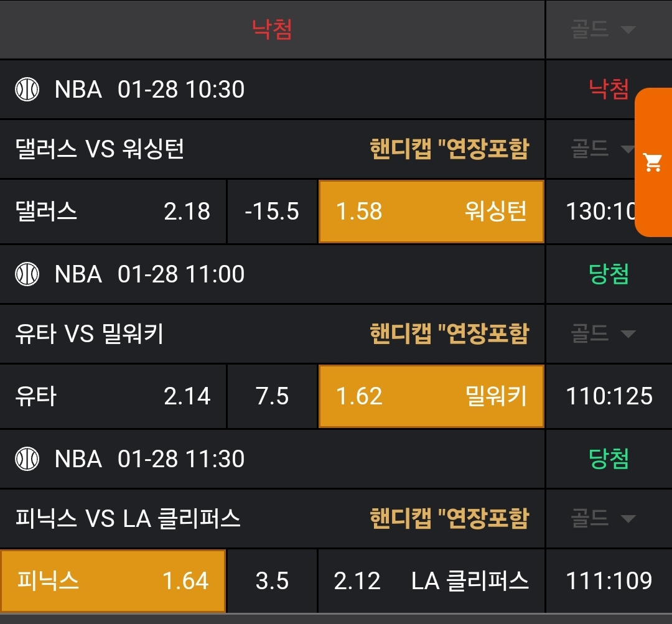Image resolution: width=672 pixels, height=624 pixels.
Task: Select highlighted 워싱턴 1.58 odds option
Action: pos(431,212)
